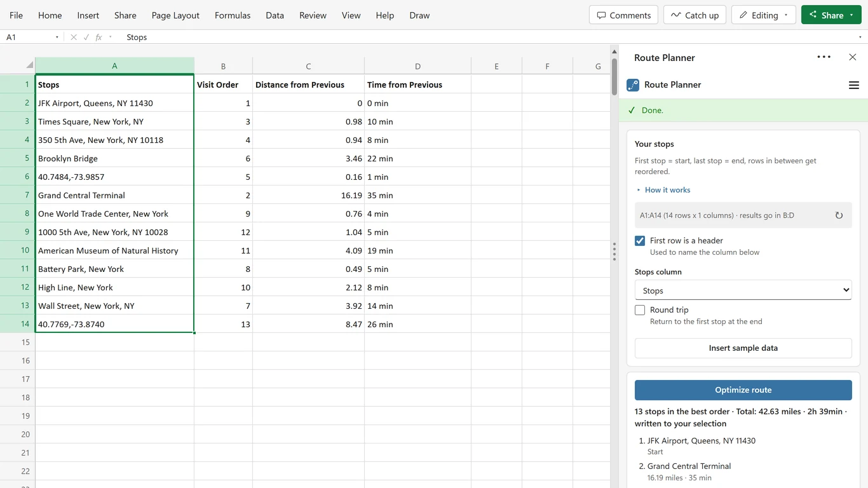Image resolution: width=868 pixels, height=488 pixels.
Task: Click the Route Planner logo icon
Action: pyautogui.click(x=632, y=85)
